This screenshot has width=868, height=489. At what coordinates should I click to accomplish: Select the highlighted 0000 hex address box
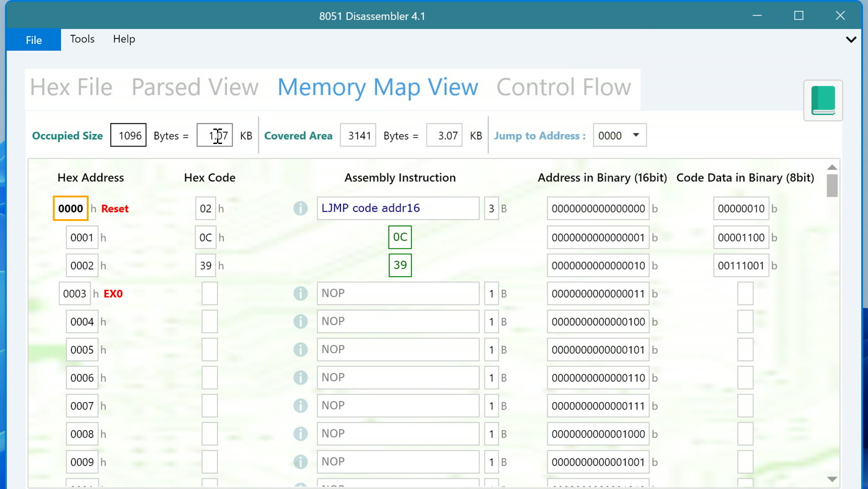tap(71, 209)
